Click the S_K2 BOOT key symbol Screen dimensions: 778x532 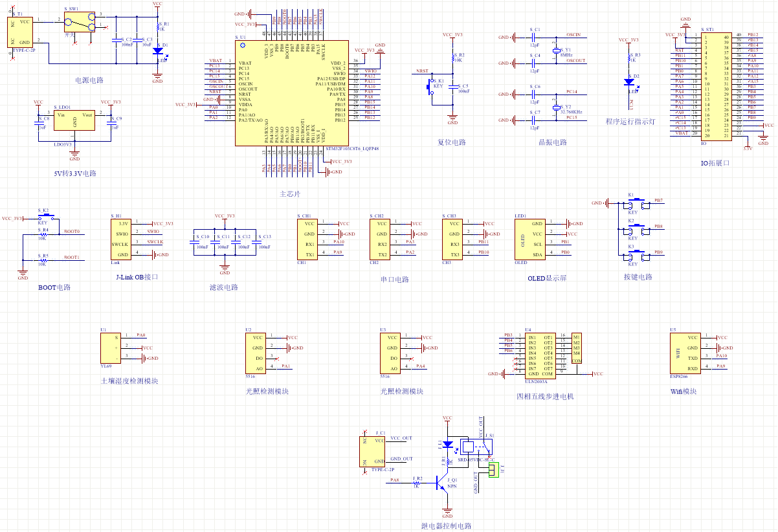[x=47, y=217]
